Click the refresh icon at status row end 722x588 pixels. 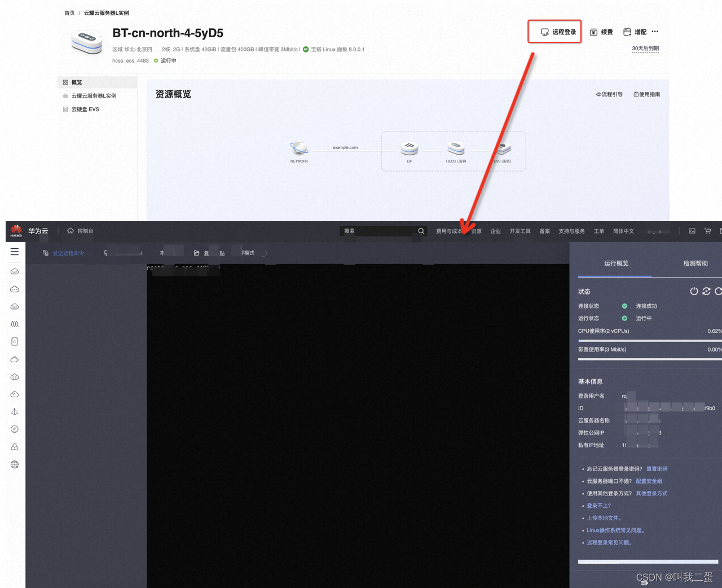[x=718, y=291]
